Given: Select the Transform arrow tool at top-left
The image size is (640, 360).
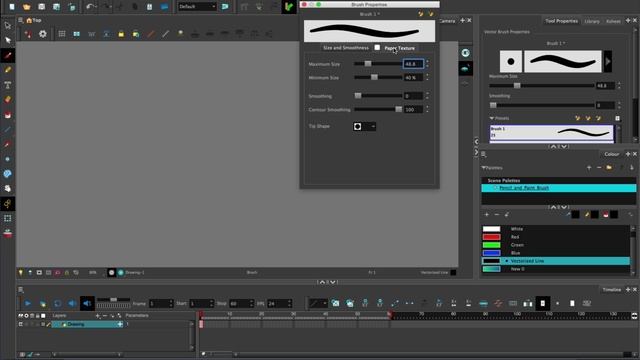Looking at the screenshot, I should tap(8, 25).
